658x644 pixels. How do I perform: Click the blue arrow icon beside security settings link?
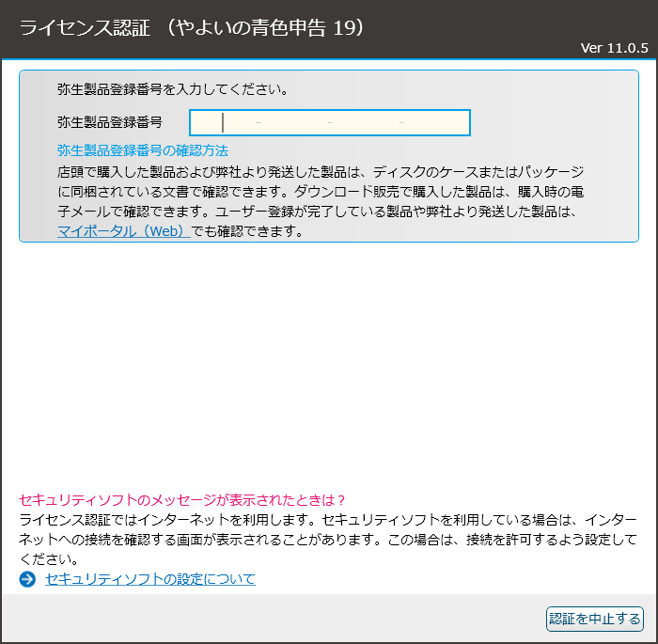27,579
